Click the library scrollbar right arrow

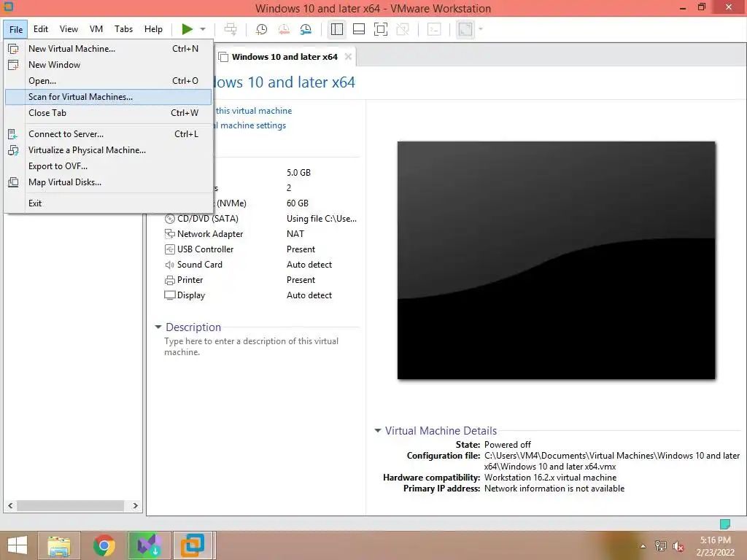(135, 506)
